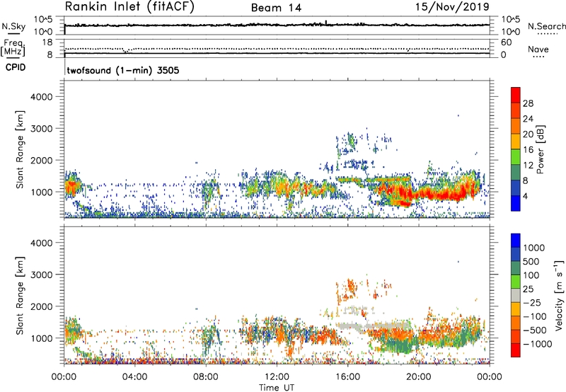Click the velocity colorbar value '500'
Screen dimensions: 566x392
tap(531, 261)
